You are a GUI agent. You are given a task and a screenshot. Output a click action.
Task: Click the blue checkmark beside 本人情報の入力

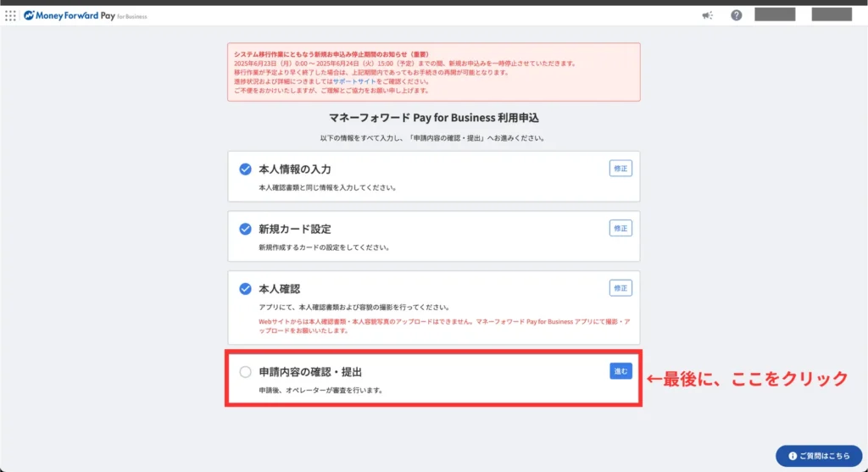point(246,169)
